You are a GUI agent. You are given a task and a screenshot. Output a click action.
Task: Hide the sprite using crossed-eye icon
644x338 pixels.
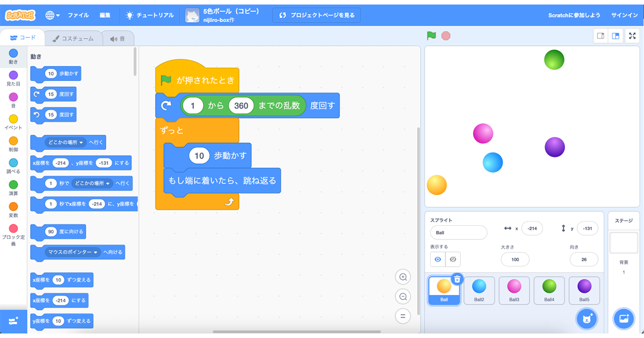[x=453, y=259]
